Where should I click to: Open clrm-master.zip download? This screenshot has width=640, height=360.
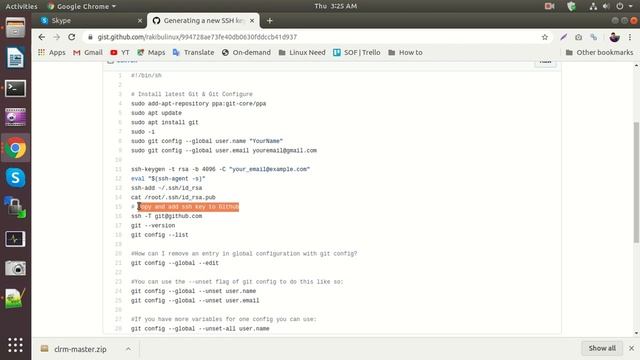point(80,349)
